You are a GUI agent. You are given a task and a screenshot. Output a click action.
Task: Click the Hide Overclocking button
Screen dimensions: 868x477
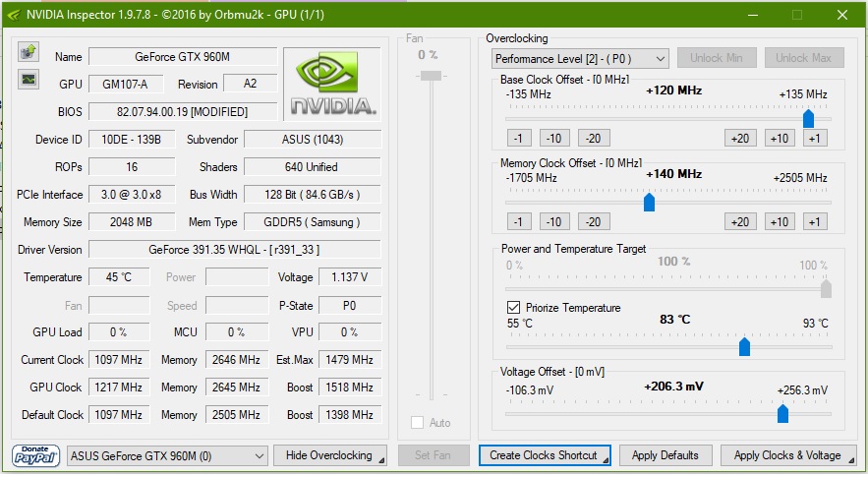pos(330,455)
